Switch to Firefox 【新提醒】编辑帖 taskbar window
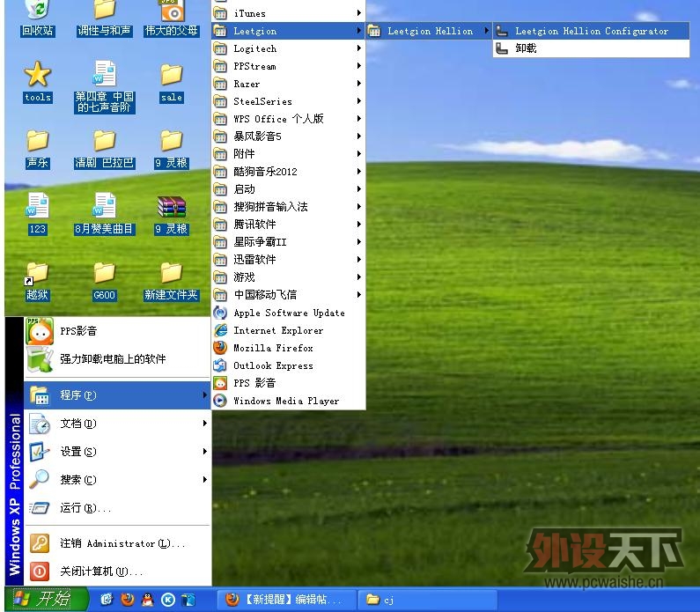 tap(287, 600)
